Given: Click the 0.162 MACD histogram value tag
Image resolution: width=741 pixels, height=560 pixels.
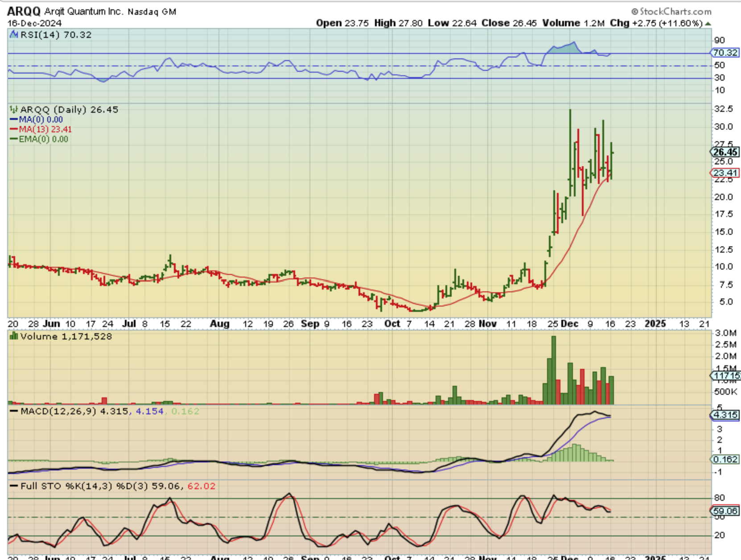Looking at the screenshot, I should click(725, 459).
